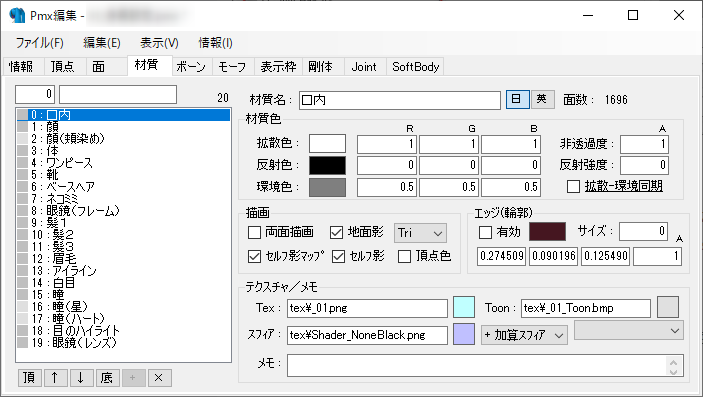Open the 表示(V) menu
This screenshot has width=703, height=397.
[159, 43]
